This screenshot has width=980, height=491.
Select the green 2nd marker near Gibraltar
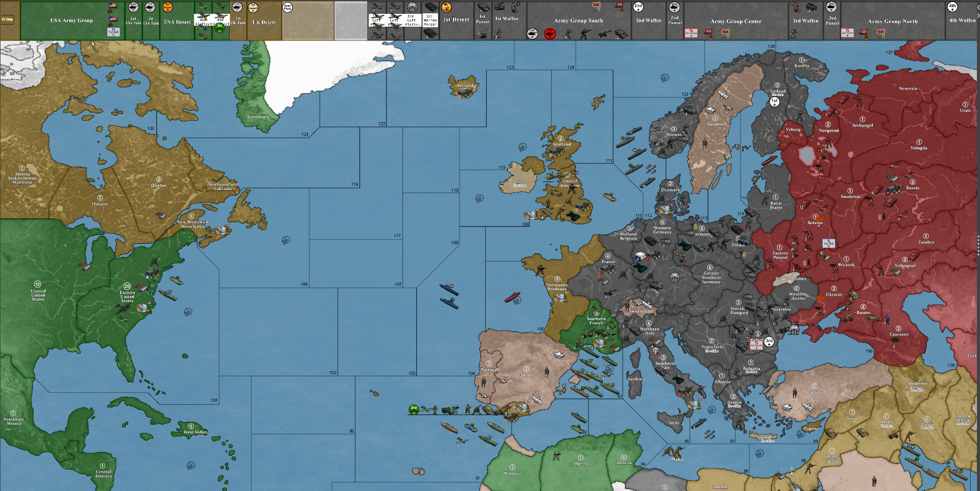(413, 409)
